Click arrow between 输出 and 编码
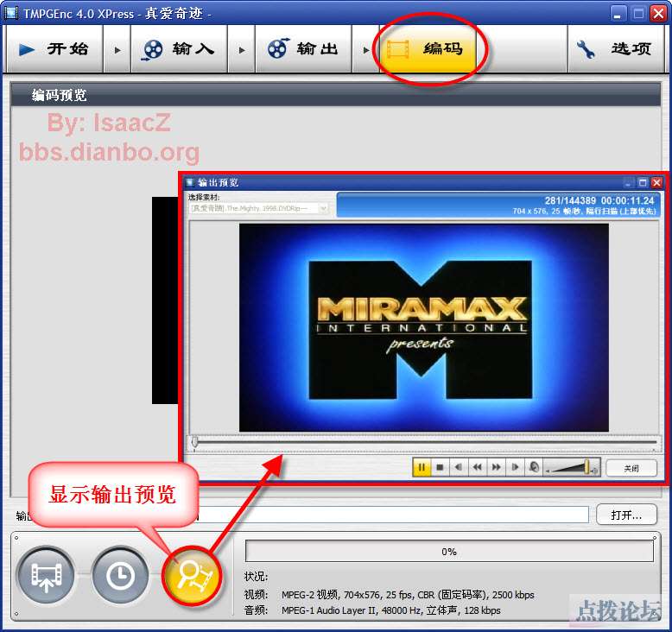This screenshot has height=632, width=672. (365, 50)
